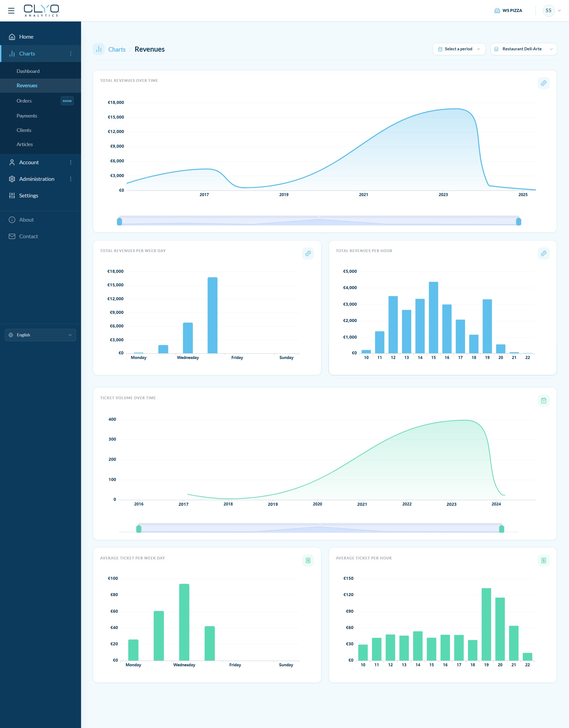This screenshot has height=728, width=569.
Task: Click the icon on Total Revenues Per Week Day card
Action: click(308, 254)
